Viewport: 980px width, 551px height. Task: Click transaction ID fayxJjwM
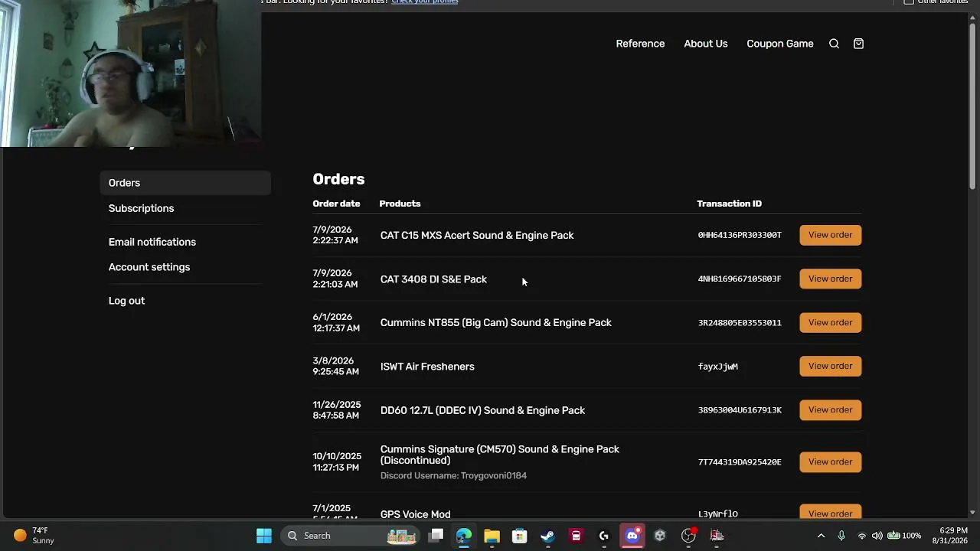tap(718, 367)
